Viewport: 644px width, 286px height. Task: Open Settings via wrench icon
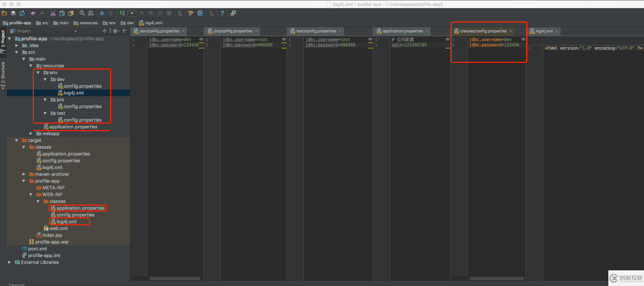tap(191, 13)
